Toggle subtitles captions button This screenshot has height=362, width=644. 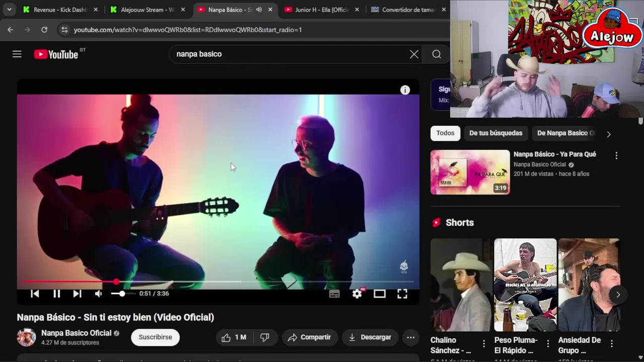(x=335, y=294)
